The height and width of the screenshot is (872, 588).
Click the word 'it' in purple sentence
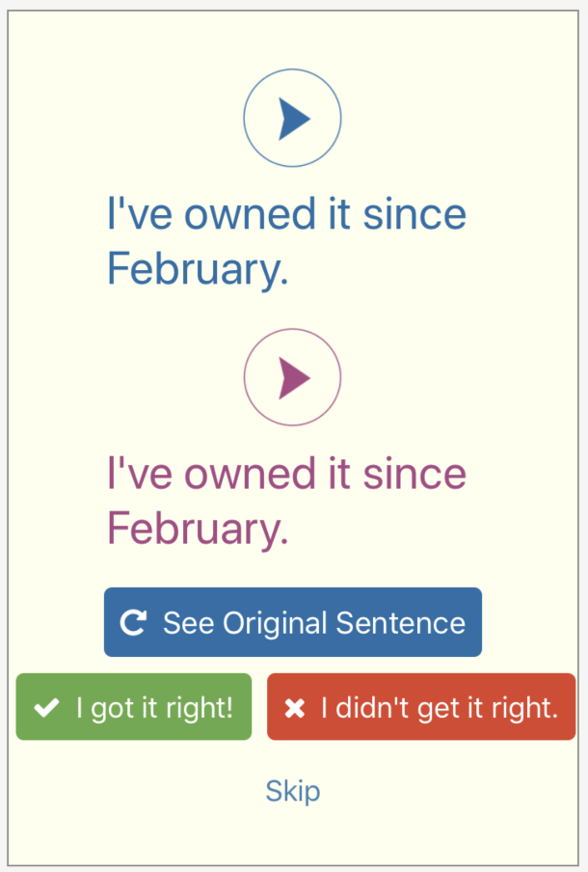coord(339,475)
